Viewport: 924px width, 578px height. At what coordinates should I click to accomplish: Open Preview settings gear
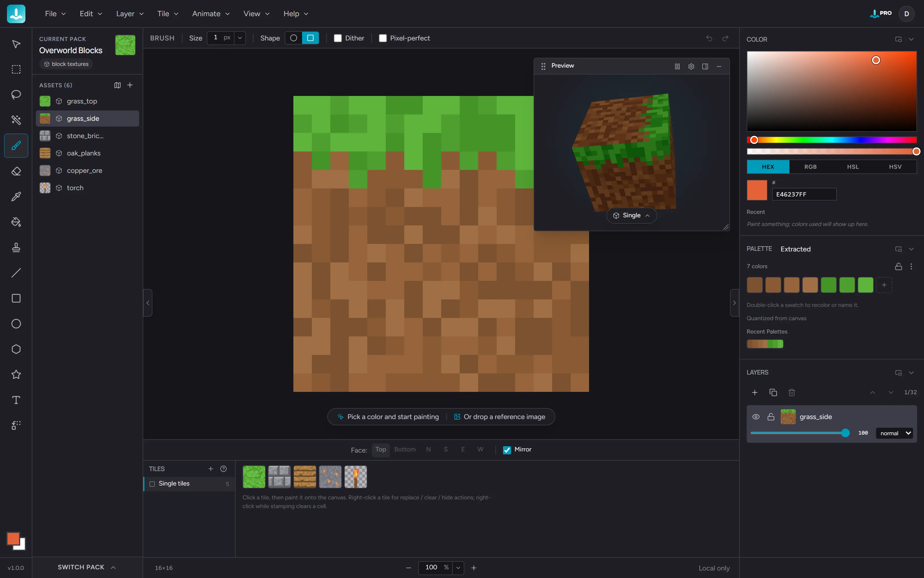click(691, 66)
